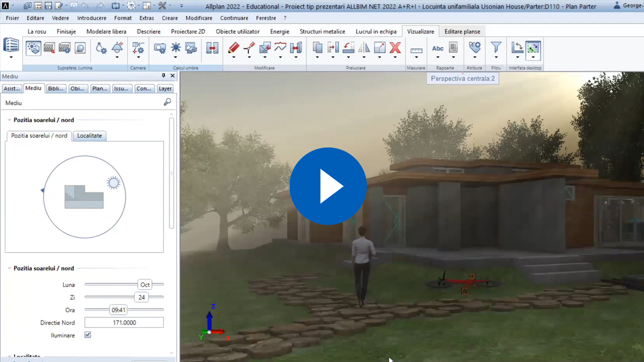Click the picture with cube render icon
Viewport: 644px width, 362px height.
click(191, 48)
